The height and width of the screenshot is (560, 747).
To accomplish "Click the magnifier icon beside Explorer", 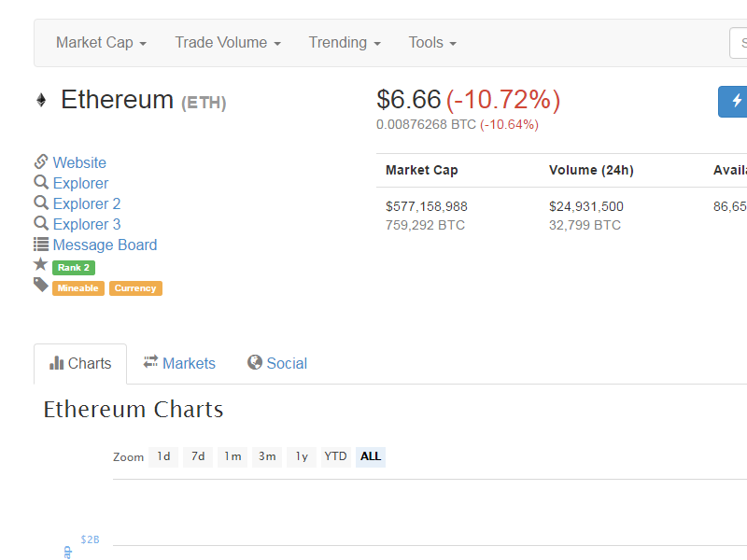I will coord(41,182).
